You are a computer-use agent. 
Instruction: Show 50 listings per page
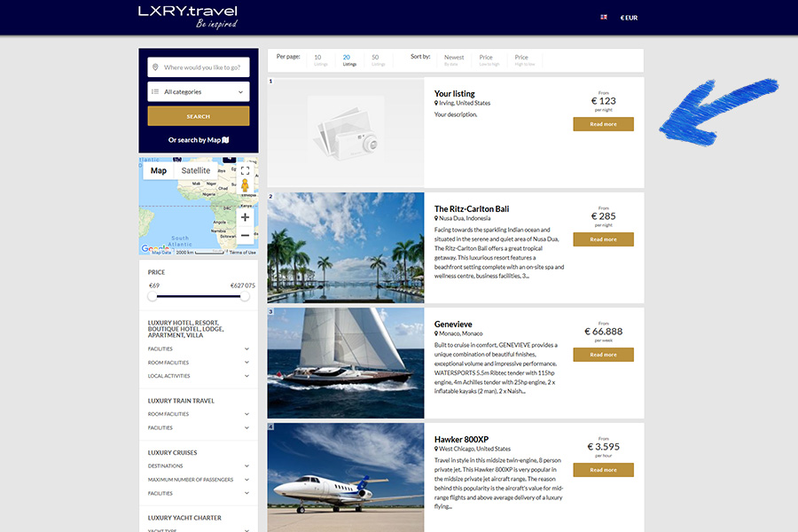coord(378,60)
